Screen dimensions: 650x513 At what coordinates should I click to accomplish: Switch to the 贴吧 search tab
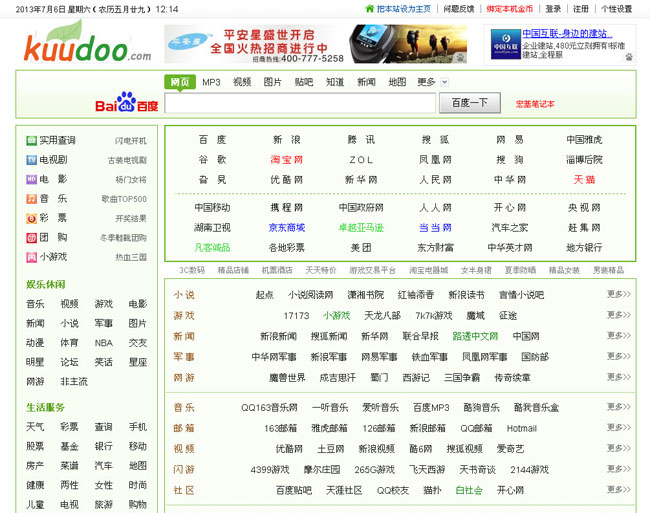[303, 82]
